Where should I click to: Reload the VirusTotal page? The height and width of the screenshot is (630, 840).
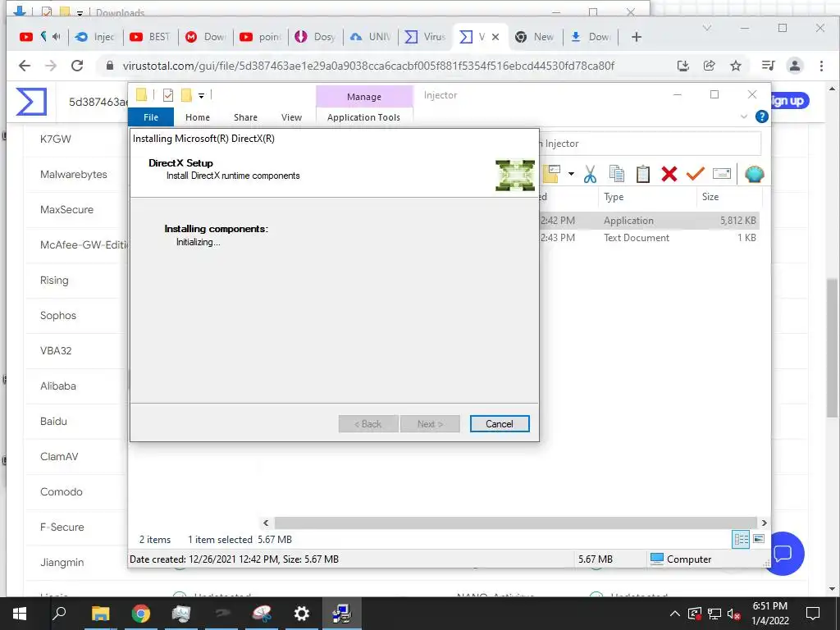[77, 66]
